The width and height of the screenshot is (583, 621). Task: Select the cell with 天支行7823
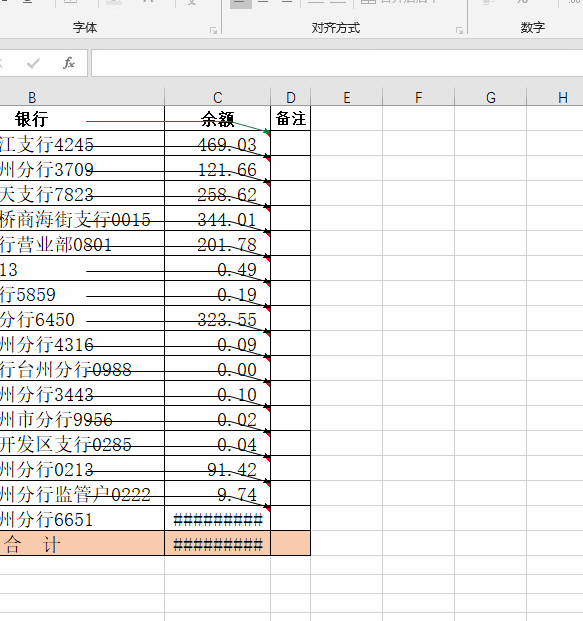tap(82, 193)
